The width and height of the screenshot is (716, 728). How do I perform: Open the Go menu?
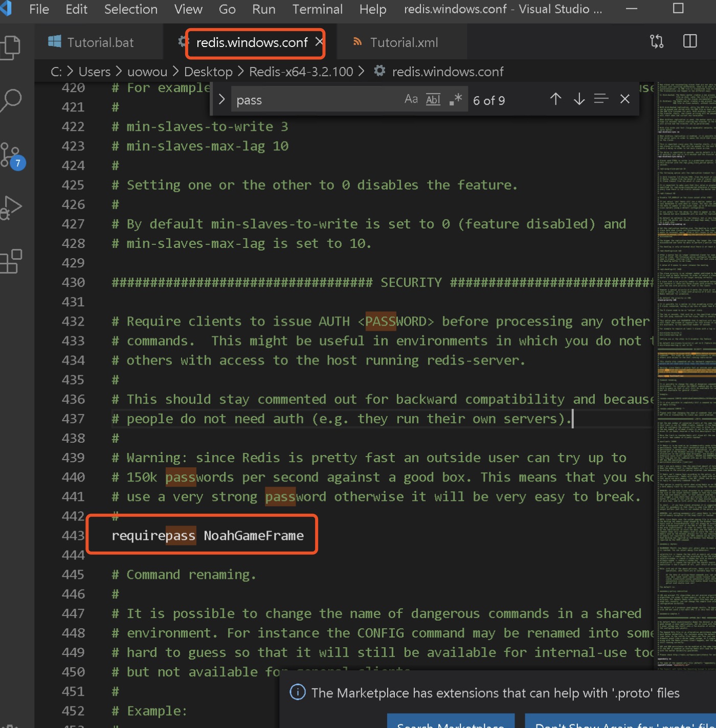(x=227, y=9)
